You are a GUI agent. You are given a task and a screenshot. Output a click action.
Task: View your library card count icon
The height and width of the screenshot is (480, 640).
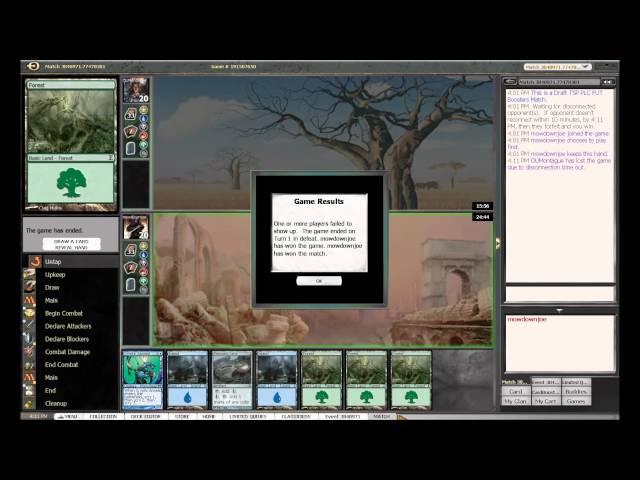click(131, 251)
